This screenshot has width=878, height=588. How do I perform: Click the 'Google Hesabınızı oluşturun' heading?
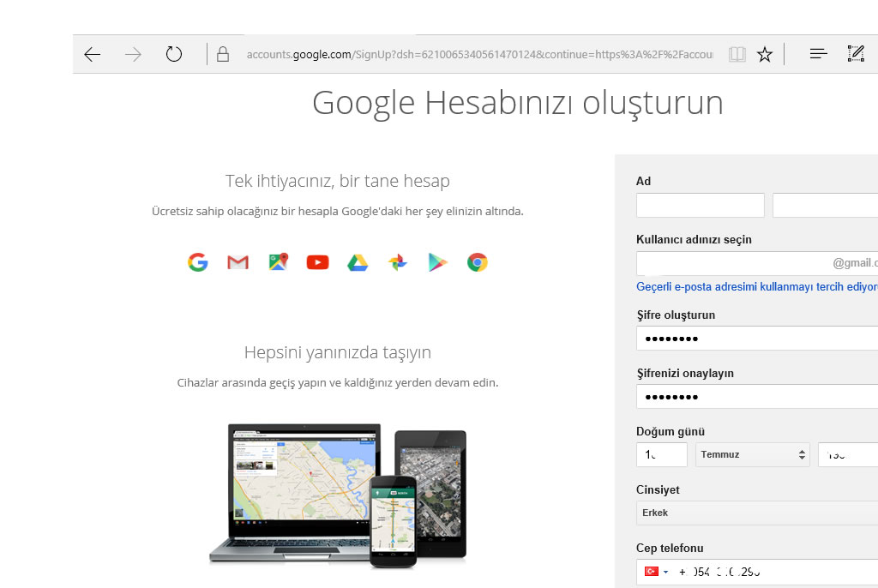[517, 104]
